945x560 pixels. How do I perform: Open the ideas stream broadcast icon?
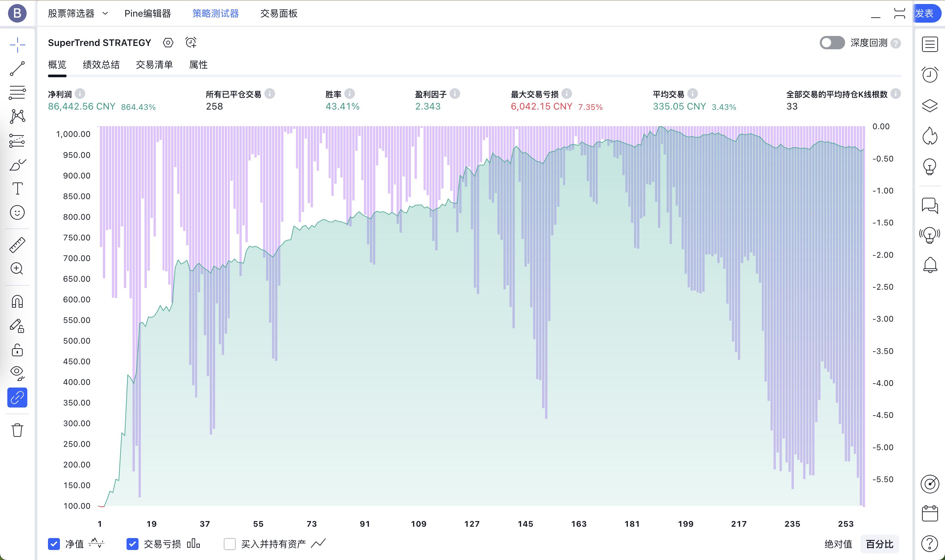930,235
